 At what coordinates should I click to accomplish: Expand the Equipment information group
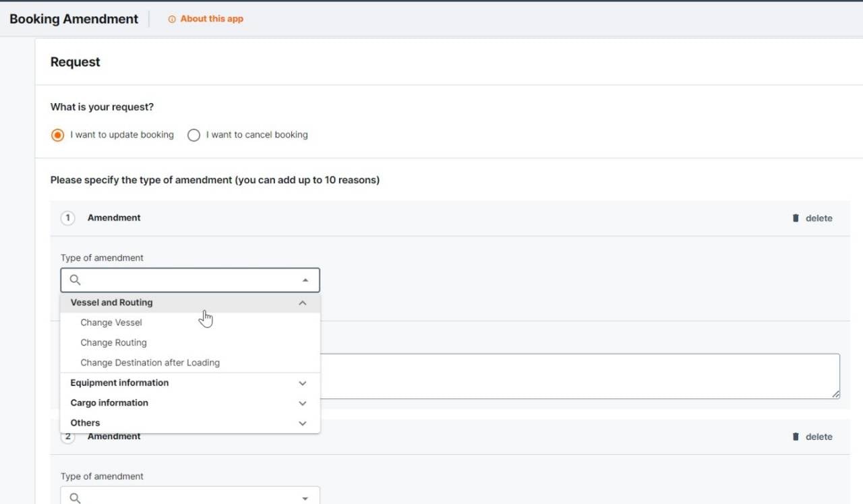(x=303, y=383)
